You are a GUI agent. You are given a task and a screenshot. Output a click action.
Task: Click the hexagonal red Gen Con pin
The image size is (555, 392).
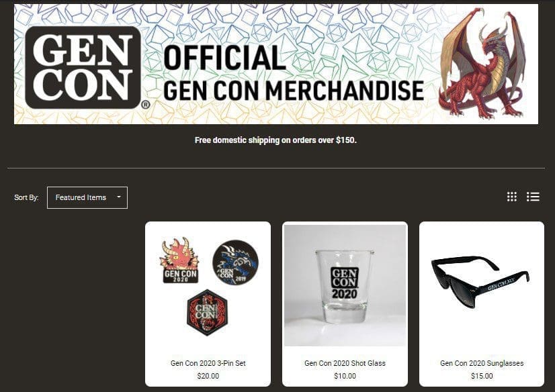point(208,313)
